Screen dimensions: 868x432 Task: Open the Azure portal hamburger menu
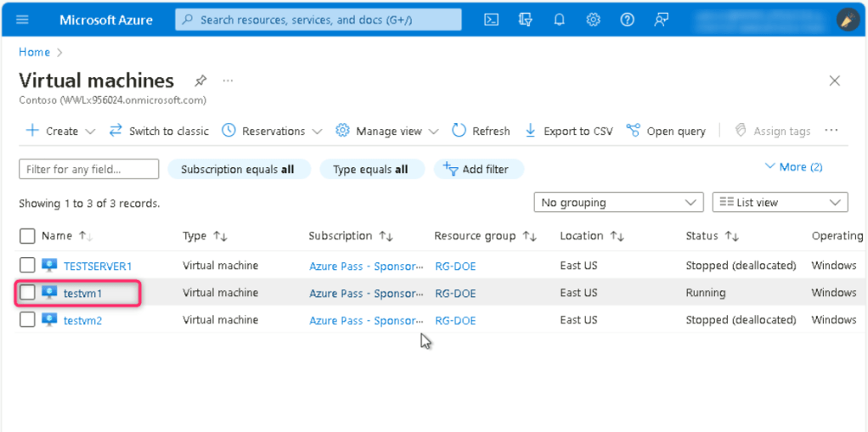click(x=22, y=20)
